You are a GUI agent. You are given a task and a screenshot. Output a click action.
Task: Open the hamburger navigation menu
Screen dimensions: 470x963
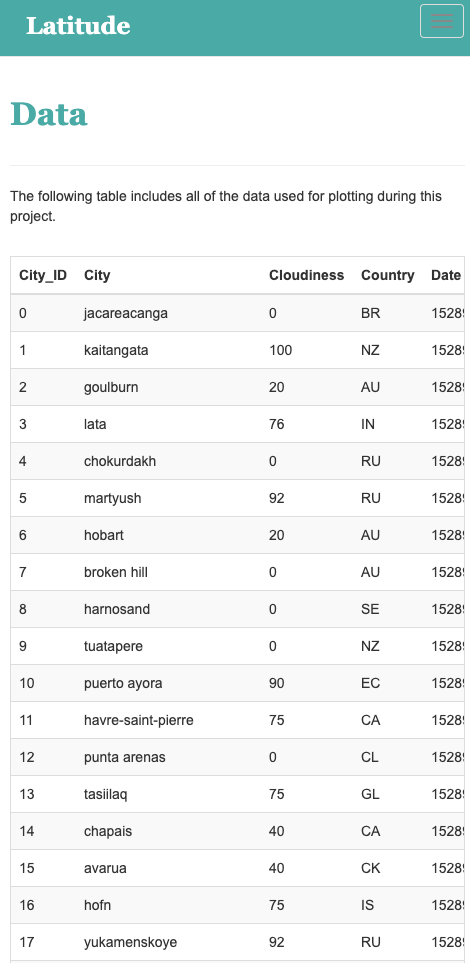click(442, 21)
